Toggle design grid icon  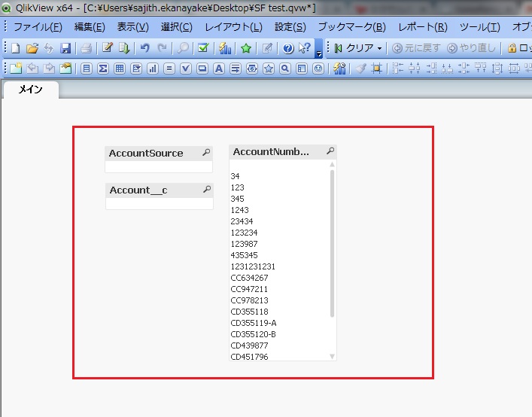[376, 68]
